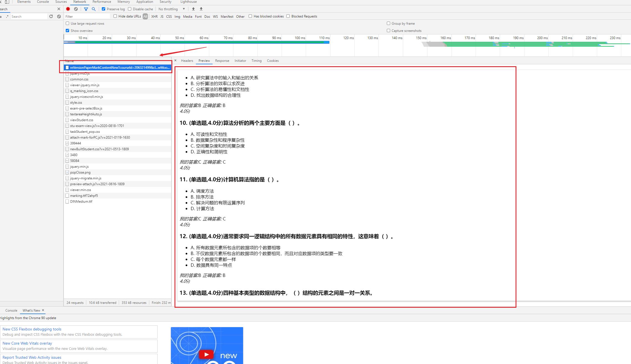This screenshot has height=364, width=631.
Task: Select the Response tab in detail panel
Action: (x=222, y=61)
